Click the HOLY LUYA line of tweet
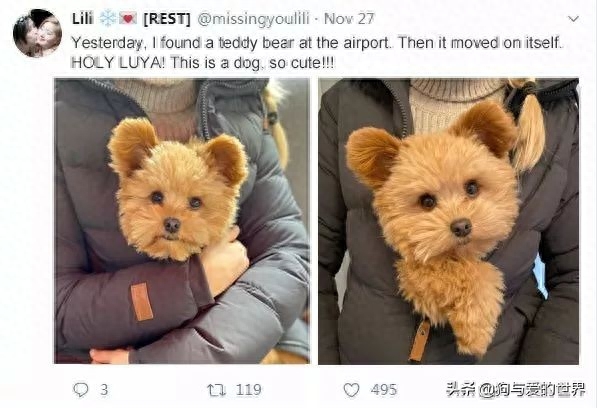Screen dimensions: 597x408 tap(203, 63)
